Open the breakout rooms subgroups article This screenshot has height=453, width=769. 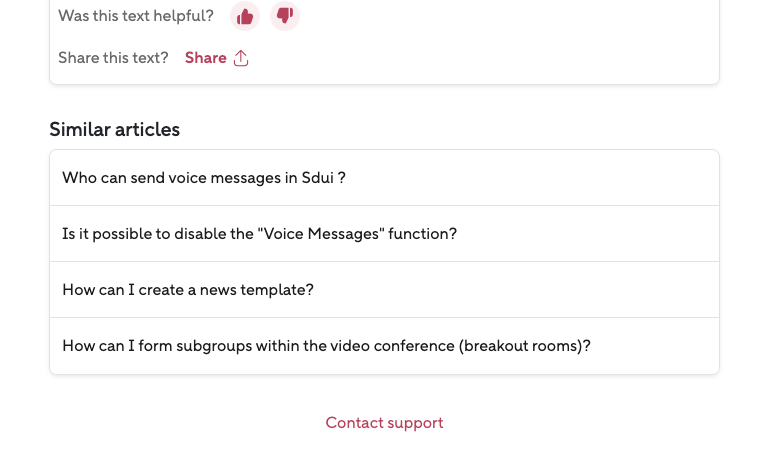point(326,346)
